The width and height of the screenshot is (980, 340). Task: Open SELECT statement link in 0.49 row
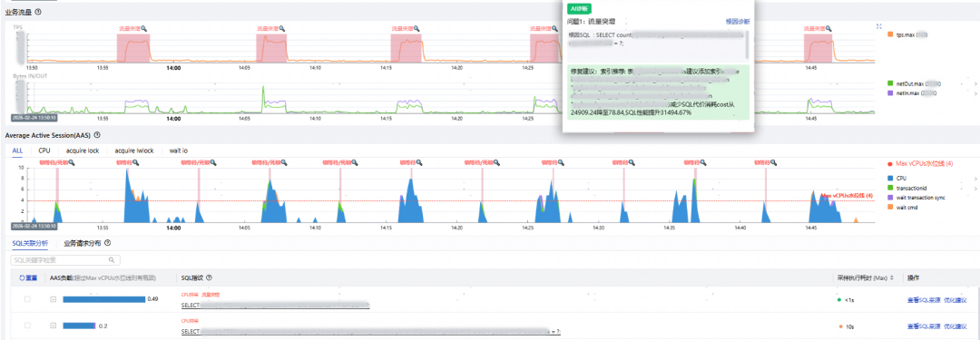point(275,306)
